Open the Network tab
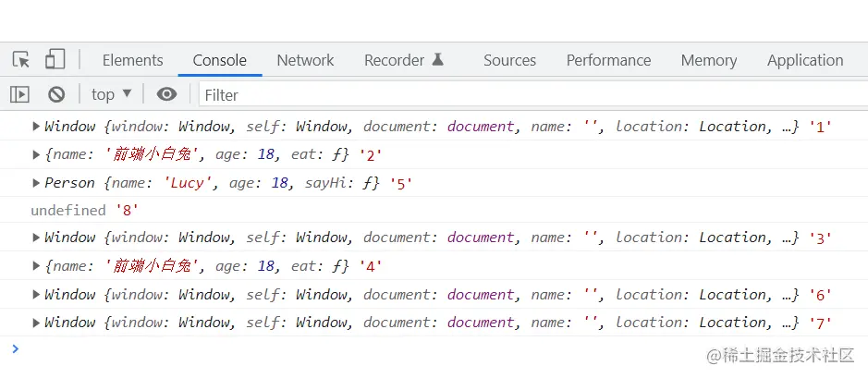The height and width of the screenshot is (378, 868). click(305, 60)
